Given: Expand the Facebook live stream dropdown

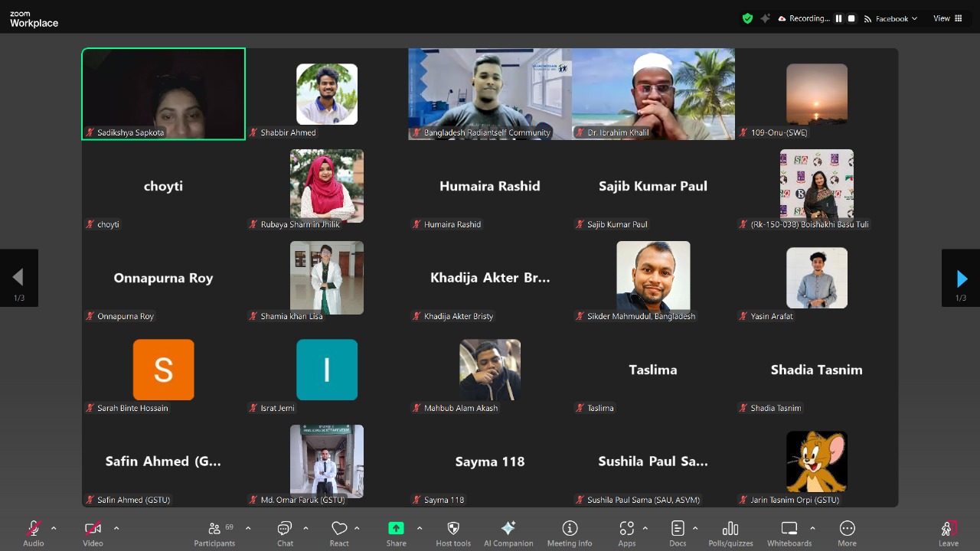Looking at the screenshot, I should click(891, 18).
